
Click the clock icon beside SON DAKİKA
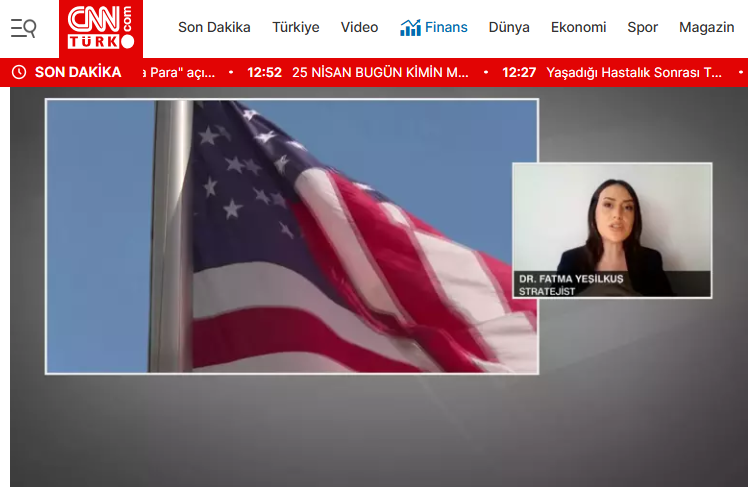[18, 72]
